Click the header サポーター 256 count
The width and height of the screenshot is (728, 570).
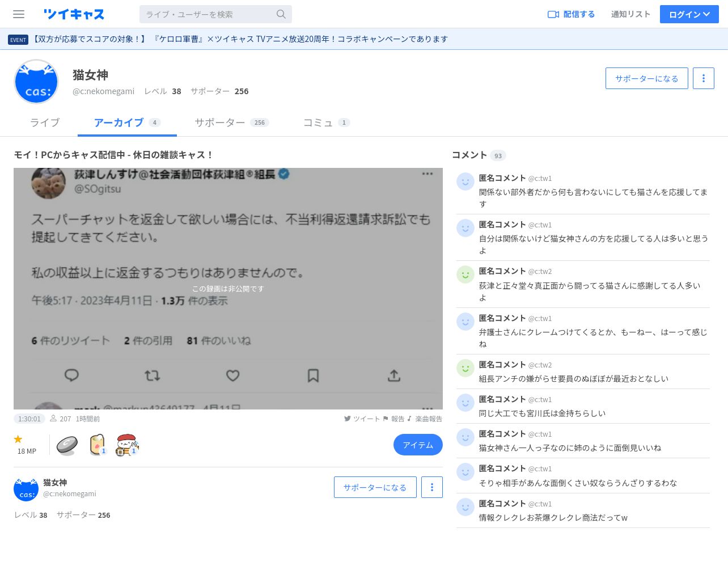(219, 91)
